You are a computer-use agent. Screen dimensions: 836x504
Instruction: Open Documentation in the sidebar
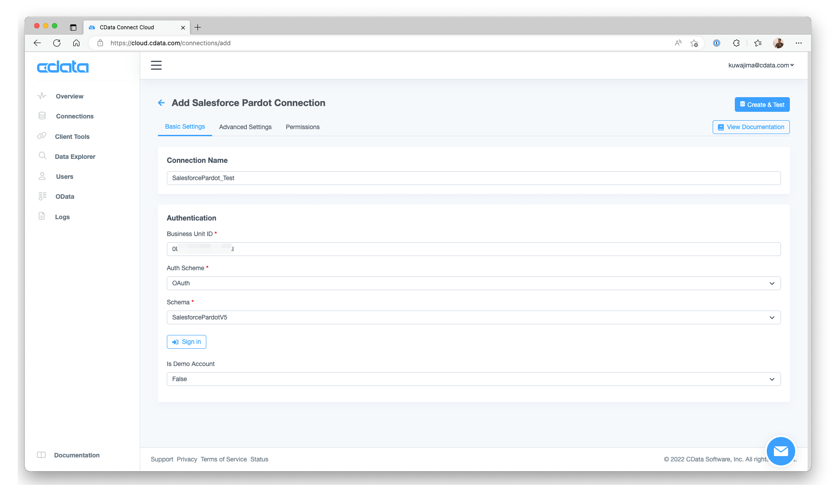coord(77,455)
